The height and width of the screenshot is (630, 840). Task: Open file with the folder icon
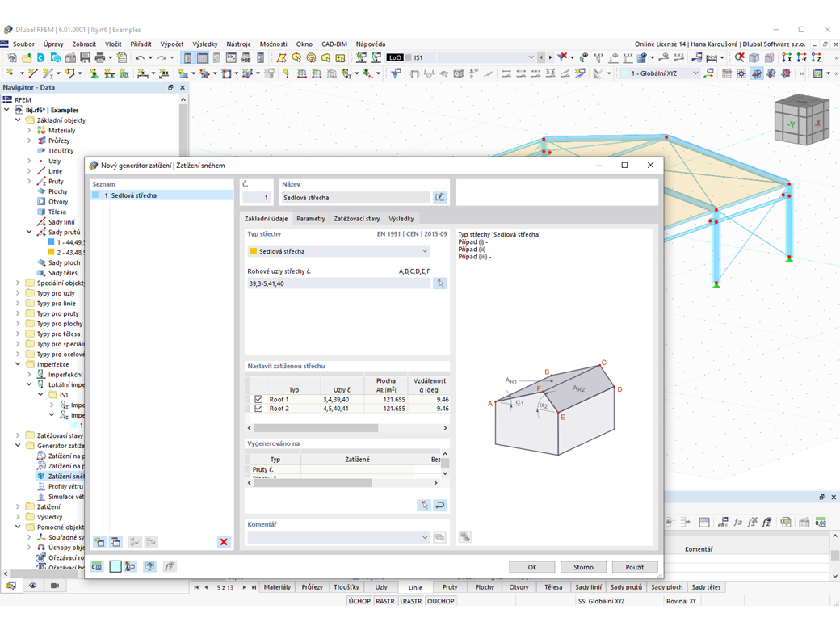[x=26, y=57]
